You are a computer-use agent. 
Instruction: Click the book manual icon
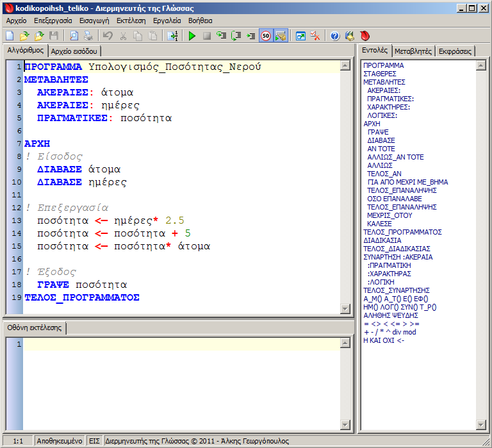click(350, 36)
